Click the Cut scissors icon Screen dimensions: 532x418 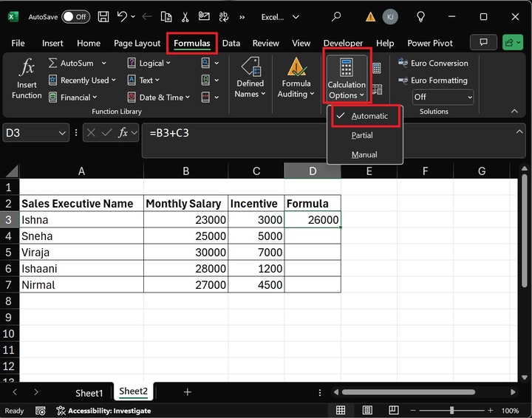pos(185,16)
